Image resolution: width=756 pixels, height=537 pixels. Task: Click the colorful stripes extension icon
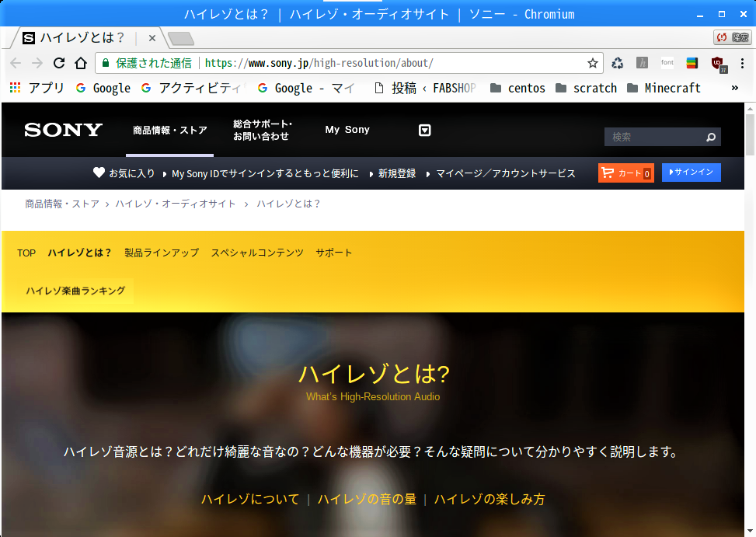tap(692, 63)
